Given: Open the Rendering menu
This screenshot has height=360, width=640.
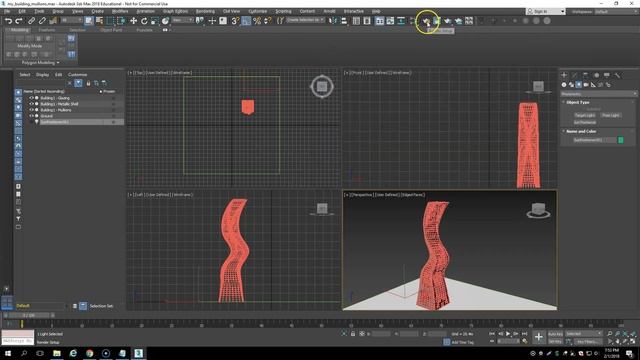Looking at the screenshot, I should [205, 11].
